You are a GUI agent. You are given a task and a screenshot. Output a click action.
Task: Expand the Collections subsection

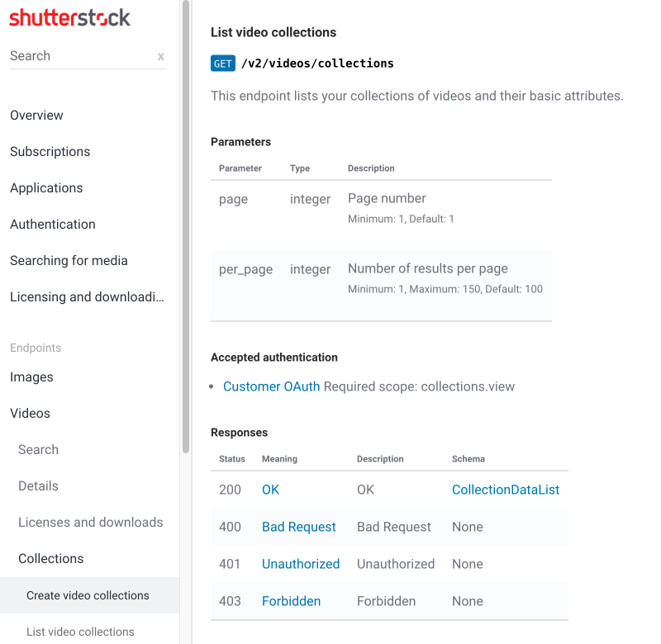[50, 558]
